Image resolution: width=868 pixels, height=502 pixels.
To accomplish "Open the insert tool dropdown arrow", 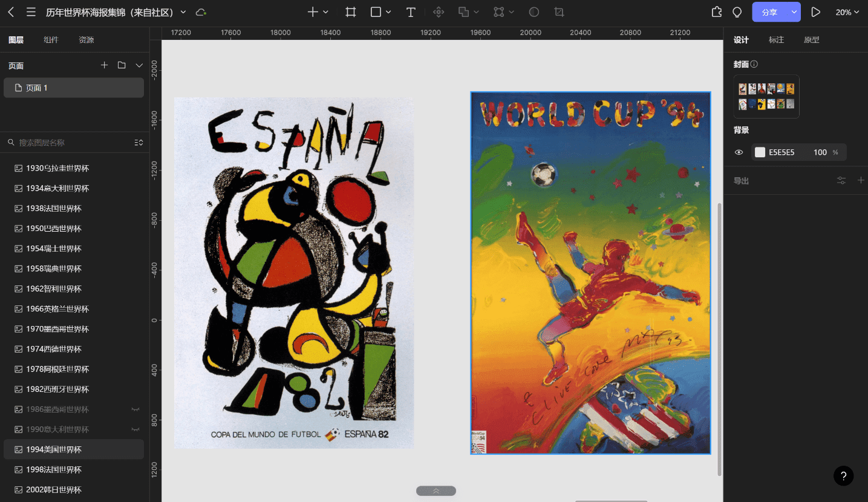I will click(325, 12).
